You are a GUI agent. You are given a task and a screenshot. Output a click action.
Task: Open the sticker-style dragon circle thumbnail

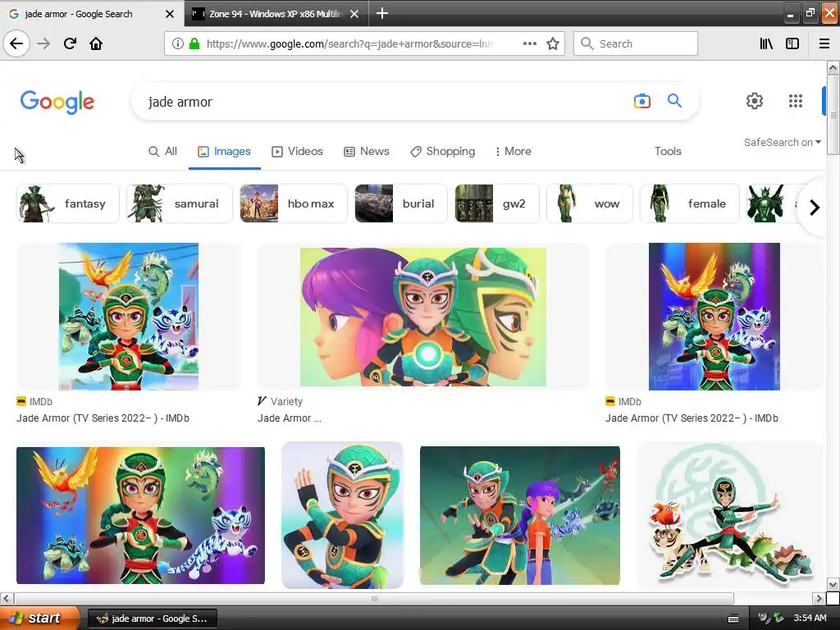729,515
